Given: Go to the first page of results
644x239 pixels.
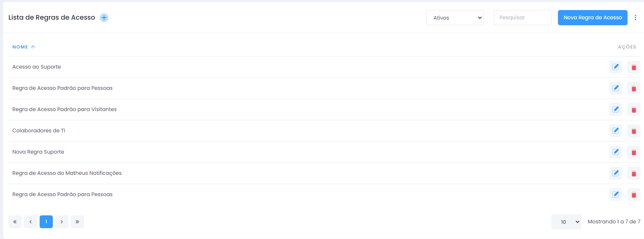Looking at the screenshot, I should tap(15, 222).
